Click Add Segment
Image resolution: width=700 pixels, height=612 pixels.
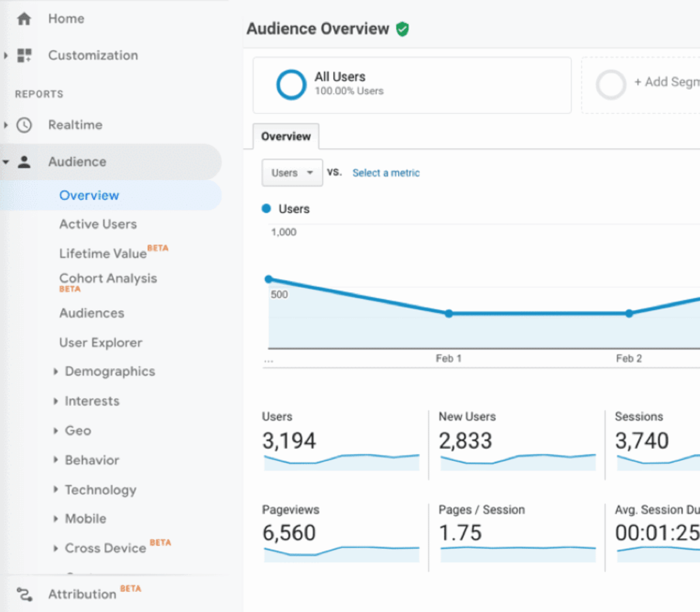coord(667,82)
